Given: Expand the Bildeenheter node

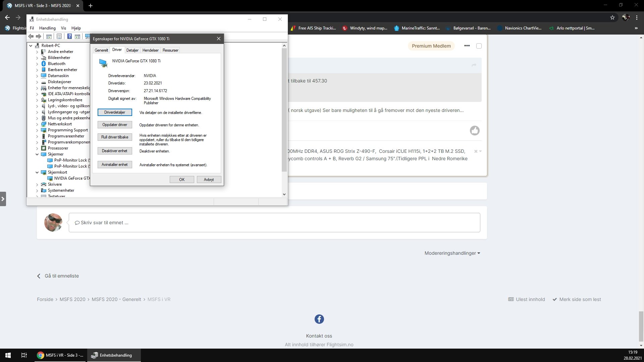Looking at the screenshot, I should [37, 58].
